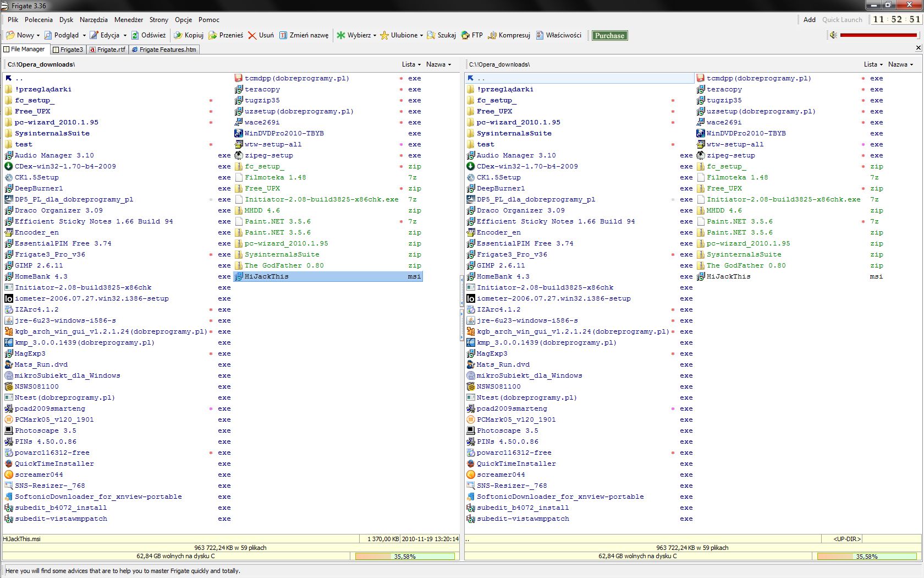Mute sound with the speaker icon

833,35
